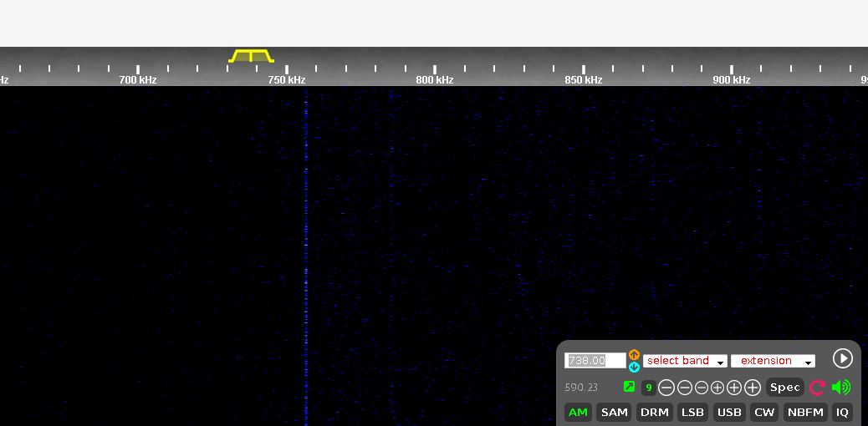This screenshot has width=868, height=426.
Task: Open the extension dropdown
Action: tap(773, 361)
